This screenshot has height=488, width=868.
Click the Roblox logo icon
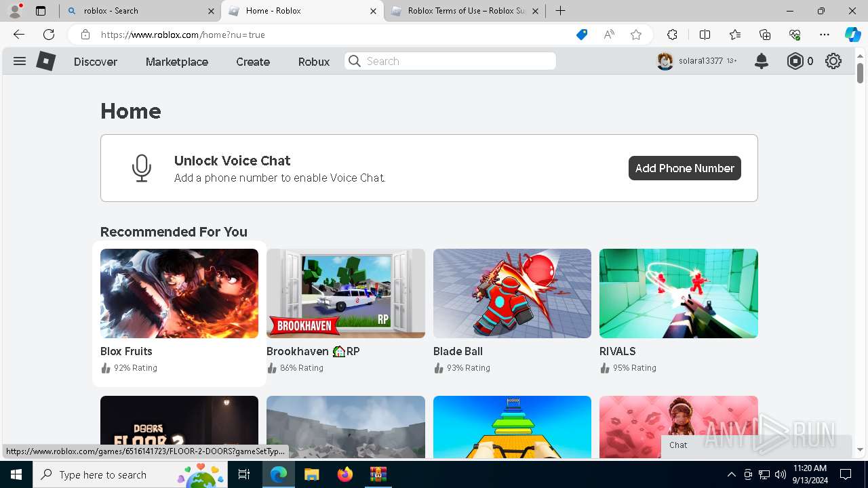coord(45,61)
